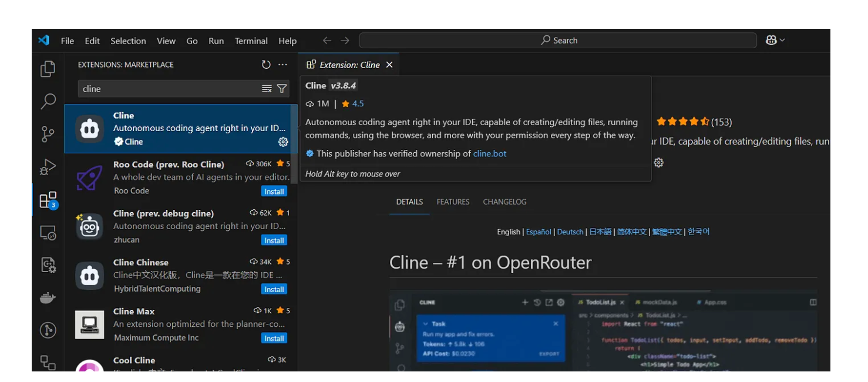This screenshot has height=382, width=868.
Task: Select the Extension: Cline editor tab
Action: pos(349,65)
